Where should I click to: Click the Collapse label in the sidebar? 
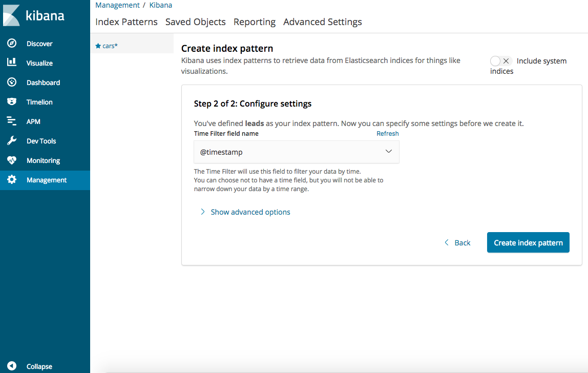[x=39, y=367]
